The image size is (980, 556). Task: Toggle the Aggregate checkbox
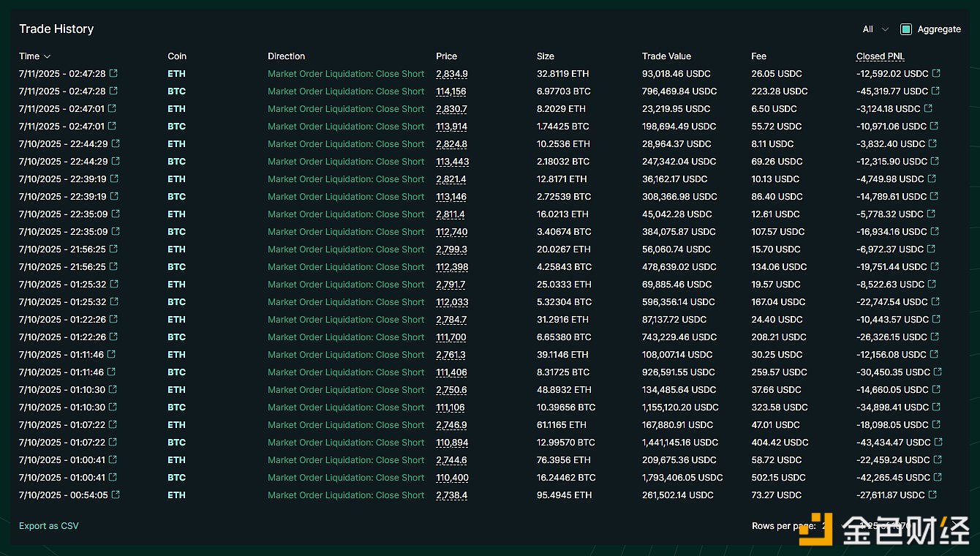[x=906, y=29]
